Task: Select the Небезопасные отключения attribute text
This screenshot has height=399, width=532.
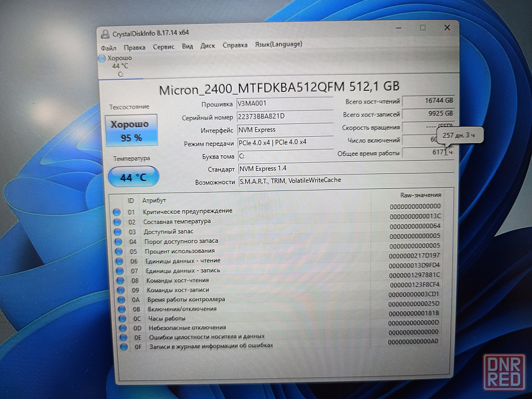Action: pos(187,327)
